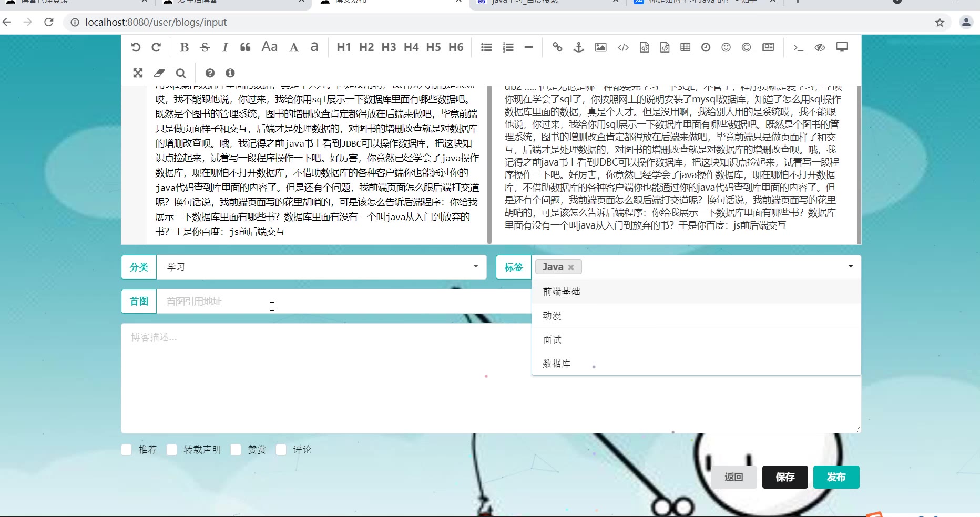Viewport: 980px width, 517px height.
Task: Clear editor content with the eraser icon
Action: pyautogui.click(x=159, y=73)
